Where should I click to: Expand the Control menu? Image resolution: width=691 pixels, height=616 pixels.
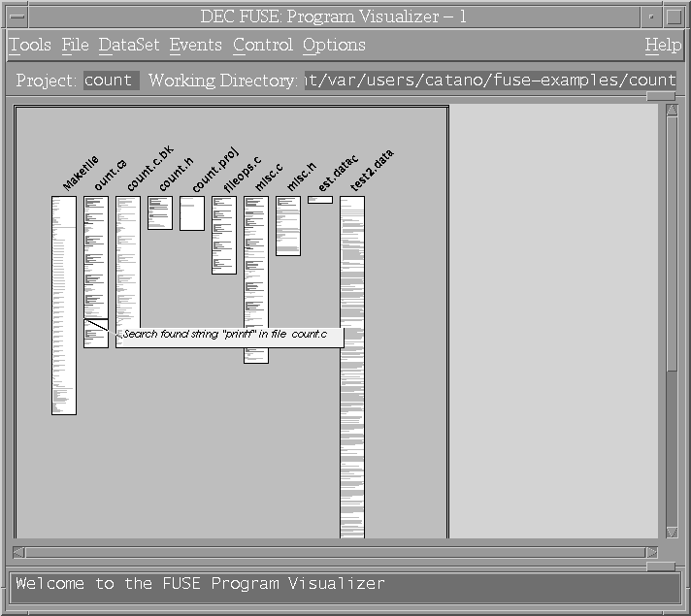pos(262,45)
